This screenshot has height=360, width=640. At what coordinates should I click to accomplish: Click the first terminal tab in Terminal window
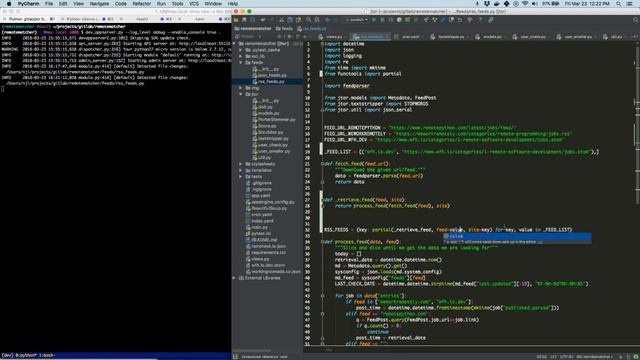(x=28, y=19)
